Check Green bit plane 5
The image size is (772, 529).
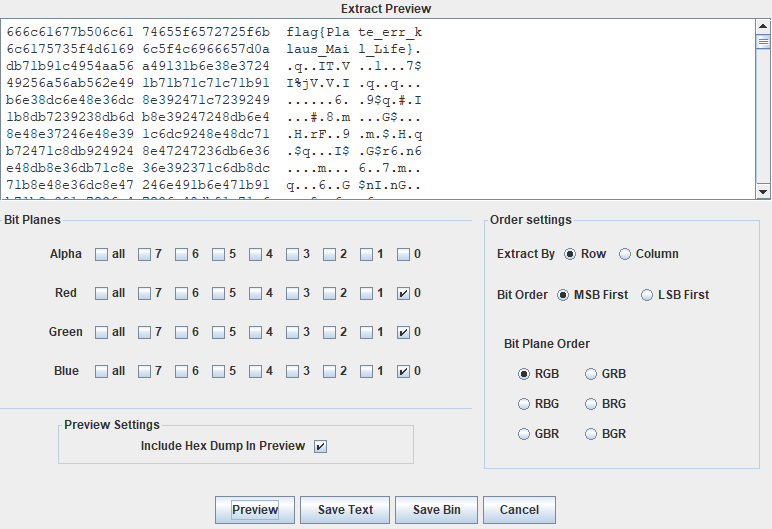point(218,332)
